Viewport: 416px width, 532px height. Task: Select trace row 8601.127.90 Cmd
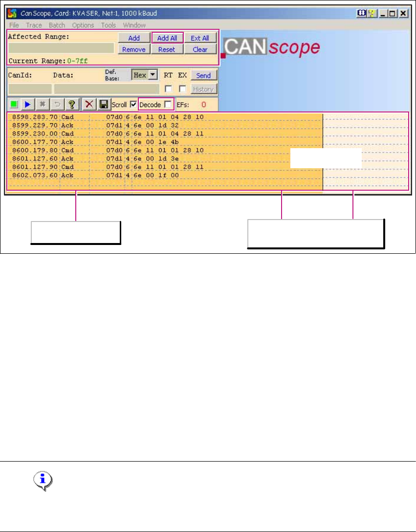(x=165, y=167)
